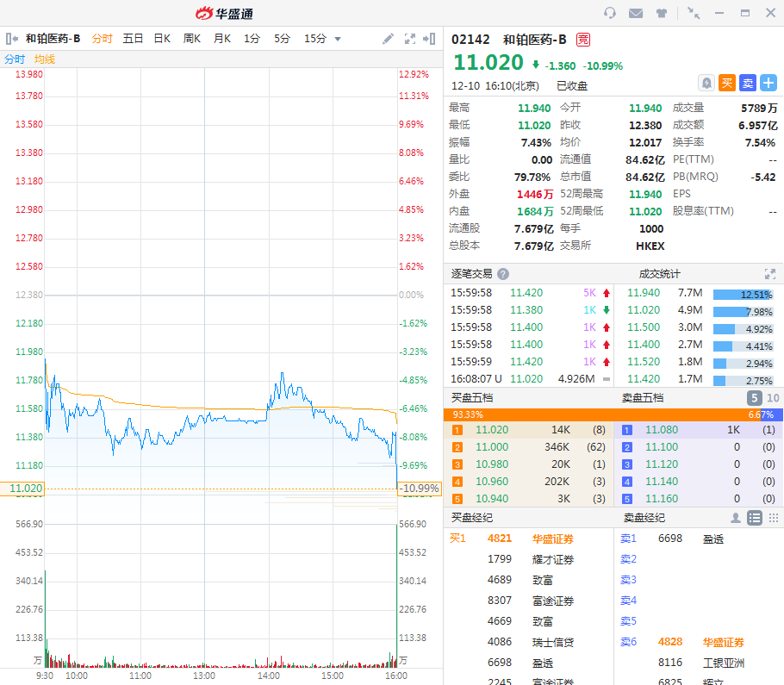This screenshot has height=685, width=784.
Task: Show 10 levels of order depth
Action: coord(773,398)
